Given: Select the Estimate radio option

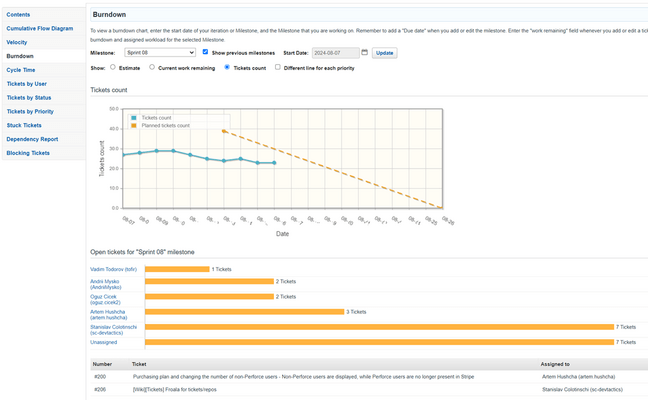Looking at the screenshot, I should click(113, 67).
